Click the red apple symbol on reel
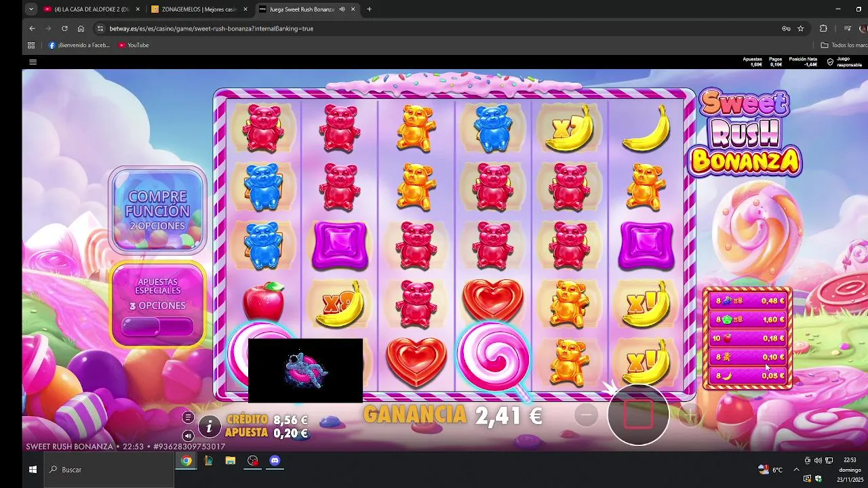Screen dimensions: 868x488 tap(264, 301)
